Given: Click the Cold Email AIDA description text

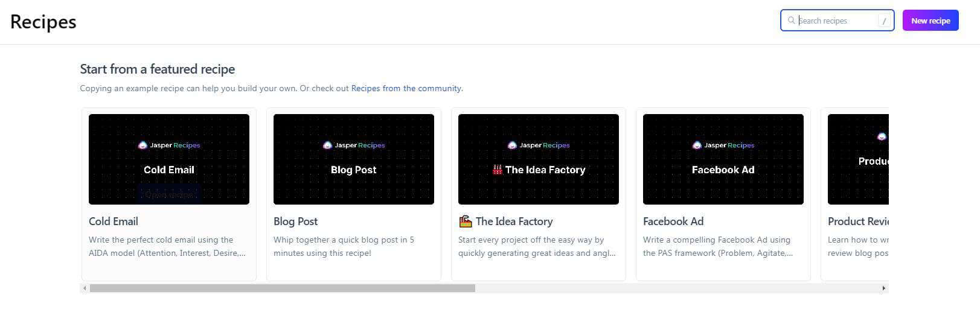Looking at the screenshot, I should 167,246.
